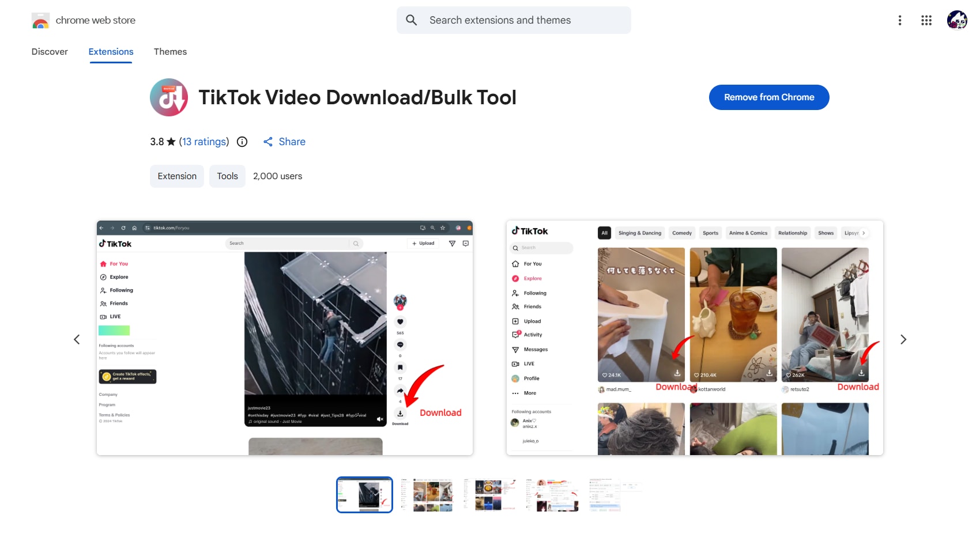The height and width of the screenshot is (553, 980).
Task: Switch to the Themes tab
Action: 170,51
